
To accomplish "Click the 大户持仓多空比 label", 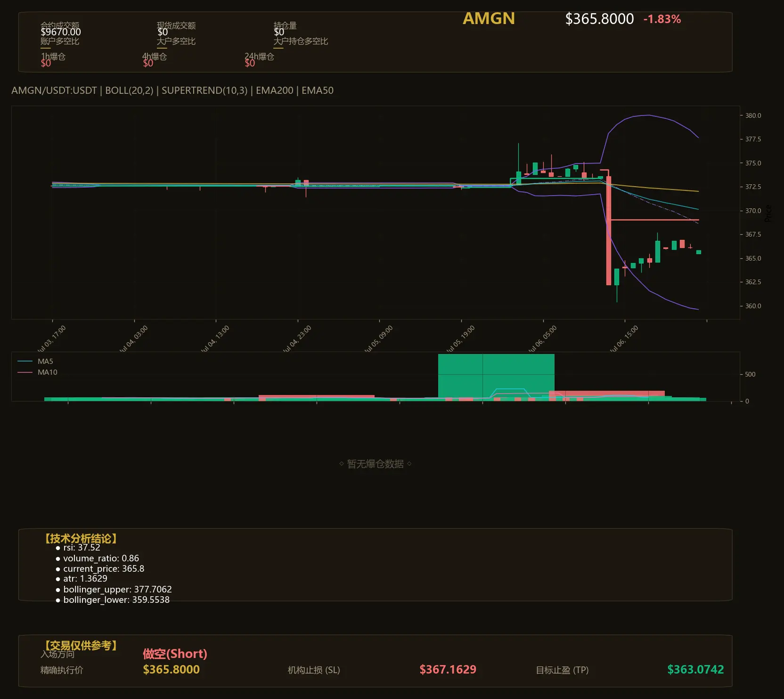I will point(301,41).
